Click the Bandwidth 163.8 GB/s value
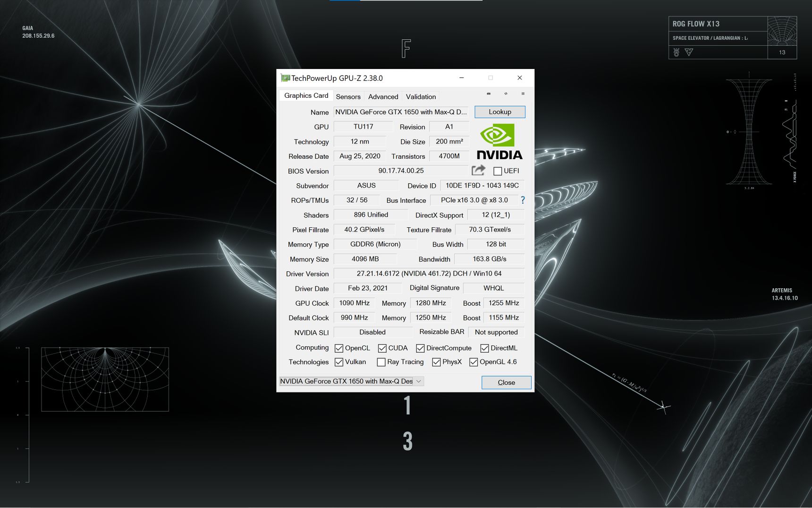This screenshot has width=812, height=508. 489,259
